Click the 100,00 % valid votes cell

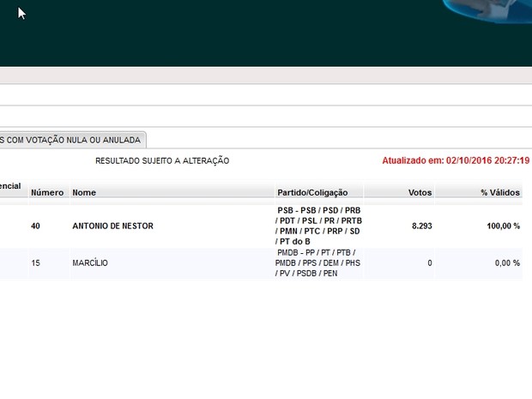coord(504,227)
